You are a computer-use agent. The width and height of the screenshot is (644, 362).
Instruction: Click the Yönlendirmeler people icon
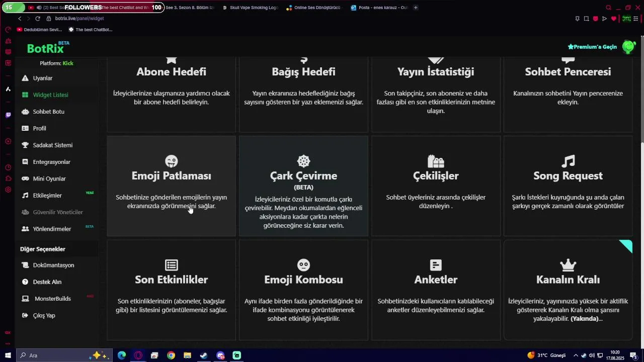pyautogui.click(x=25, y=229)
